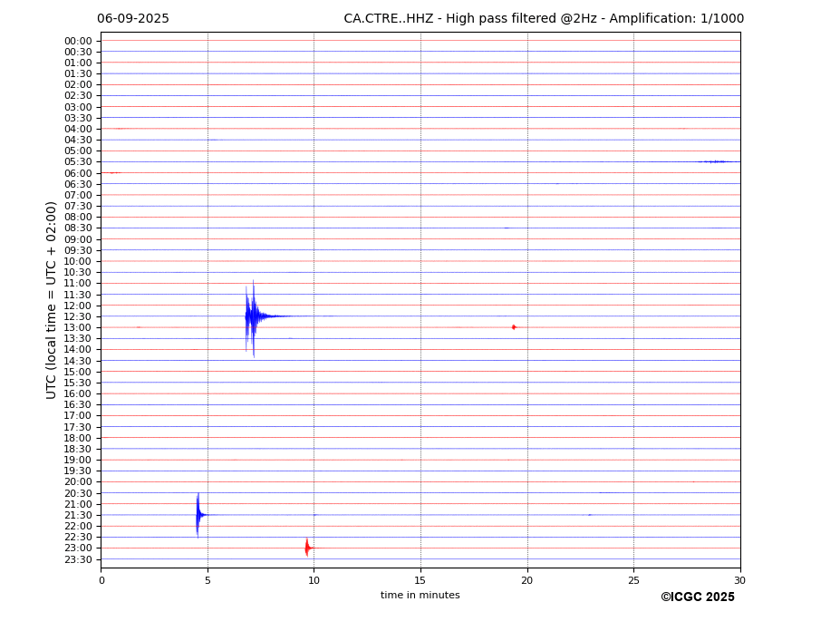The image size is (840, 631).
Task: Click the 10:00 time row label
Action: (x=78, y=262)
